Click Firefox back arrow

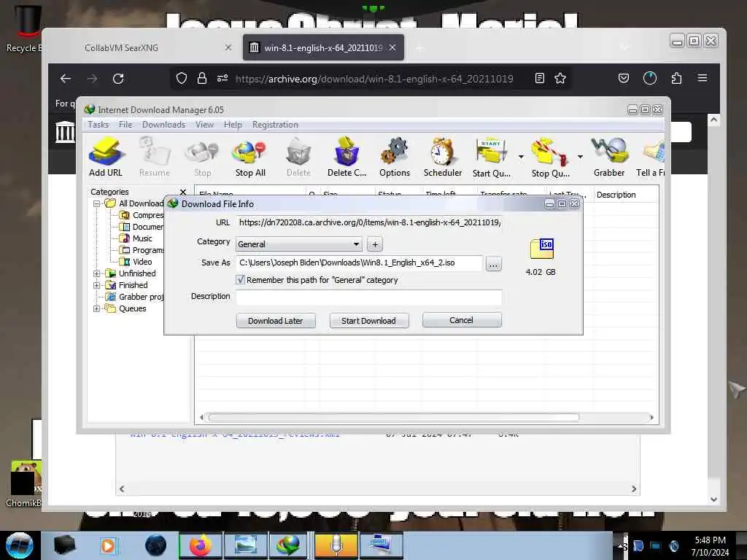point(66,79)
